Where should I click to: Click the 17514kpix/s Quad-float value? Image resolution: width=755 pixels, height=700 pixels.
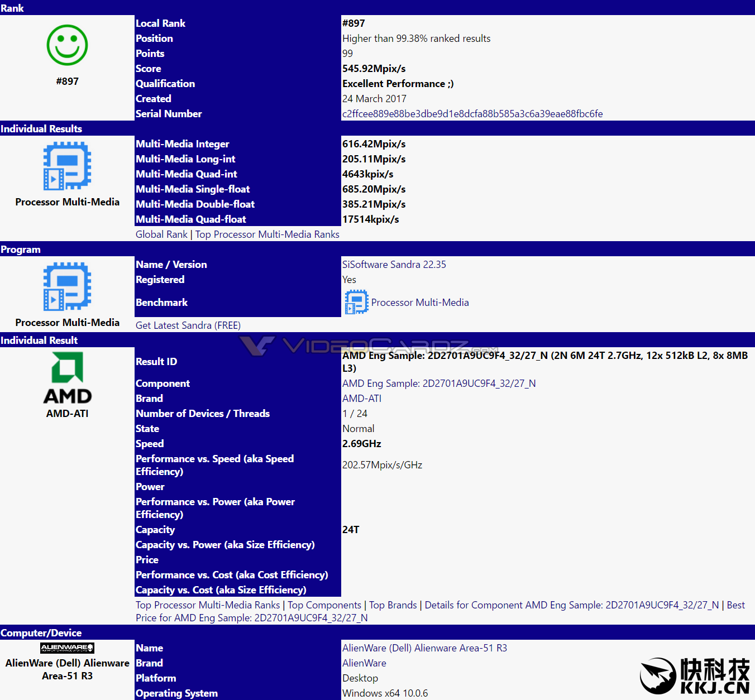click(371, 219)
